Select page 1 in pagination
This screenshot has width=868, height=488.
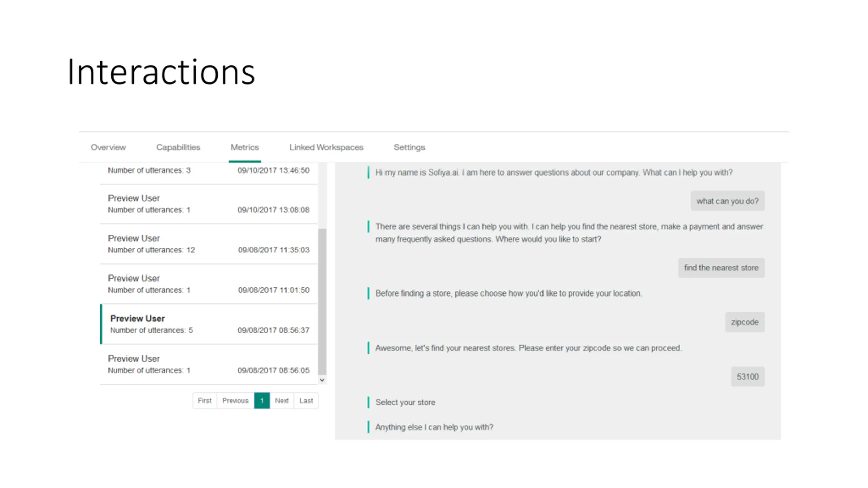point(262,401)
